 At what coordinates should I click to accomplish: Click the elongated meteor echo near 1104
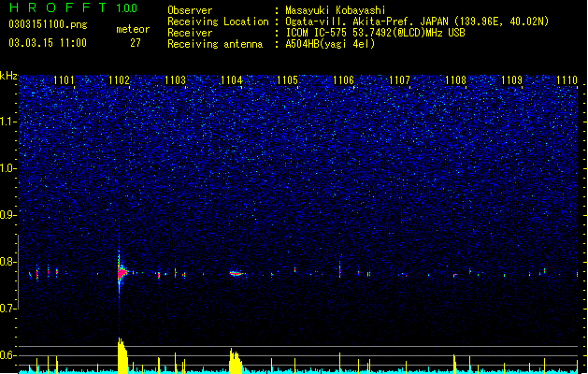237,273
